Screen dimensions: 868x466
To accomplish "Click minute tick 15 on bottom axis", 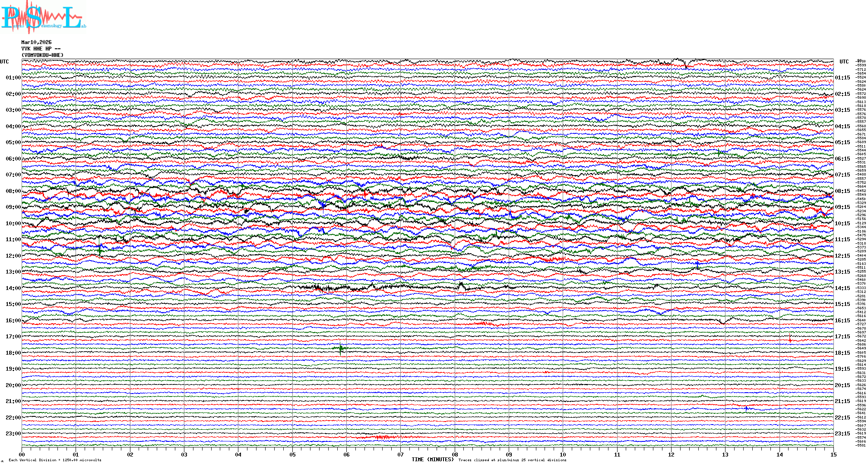I will pyautogui.click(x=833, y=454).
